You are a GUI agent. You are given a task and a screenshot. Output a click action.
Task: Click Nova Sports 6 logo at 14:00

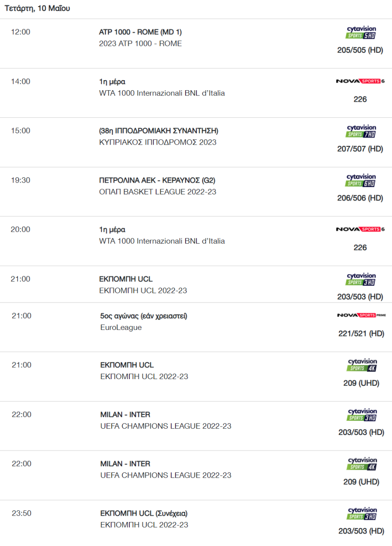(360, 81)
